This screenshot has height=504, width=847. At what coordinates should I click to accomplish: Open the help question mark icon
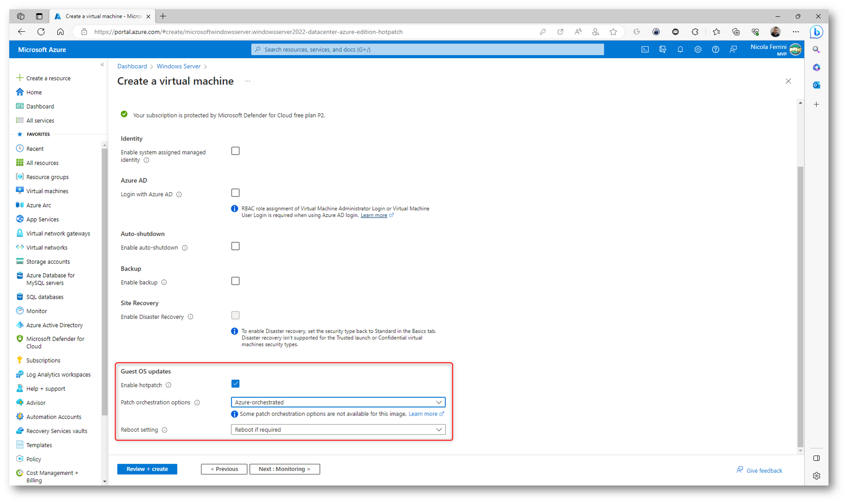click(715, 50)
